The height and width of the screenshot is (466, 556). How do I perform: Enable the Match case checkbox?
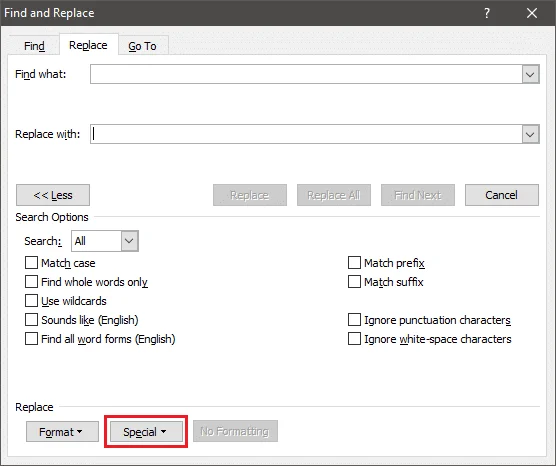click(x=31, y=263)
